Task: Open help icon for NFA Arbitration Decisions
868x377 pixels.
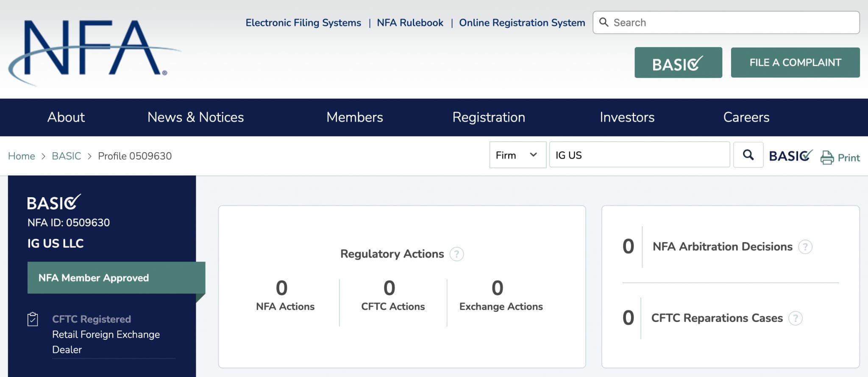Action: [805, 247]
